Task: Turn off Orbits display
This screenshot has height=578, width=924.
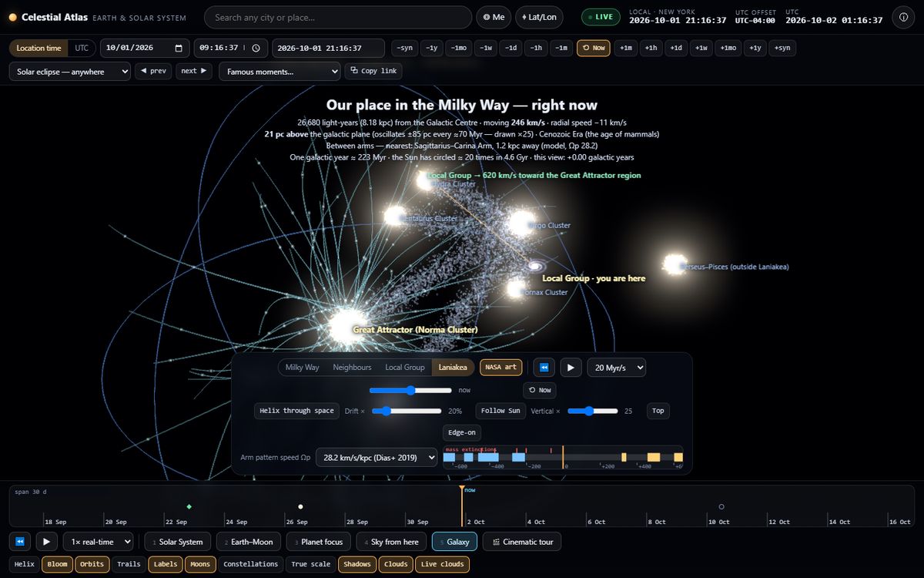Action: 92,564
